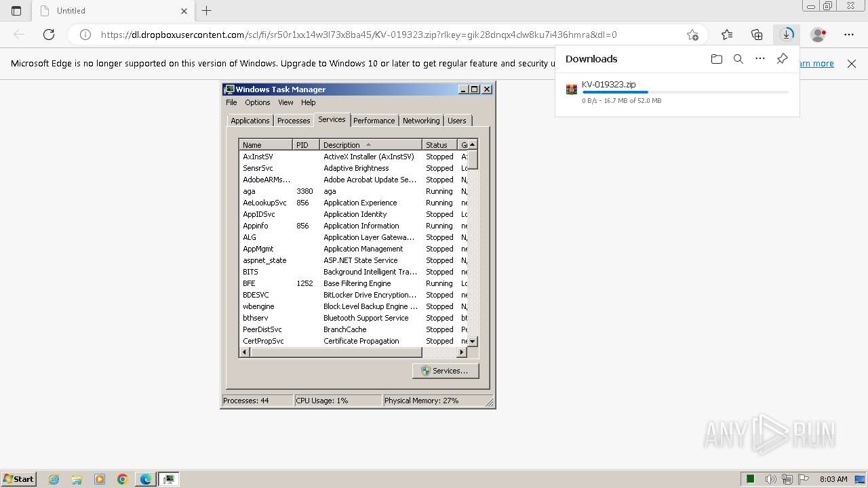The height and width of the screenshot is (488, 868).
Task: Open Collections in Edge toolbar
Action: (757, 35)
